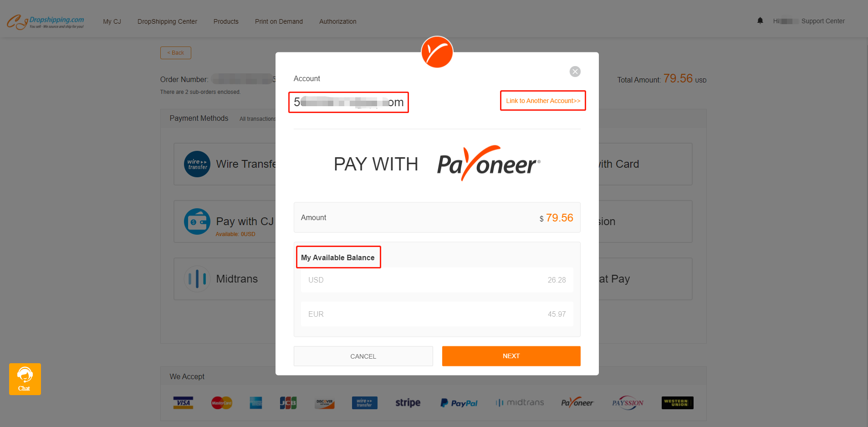868x427 pixels.
Task: Choose the Midtrans payment icon
Action: (197, 279)
